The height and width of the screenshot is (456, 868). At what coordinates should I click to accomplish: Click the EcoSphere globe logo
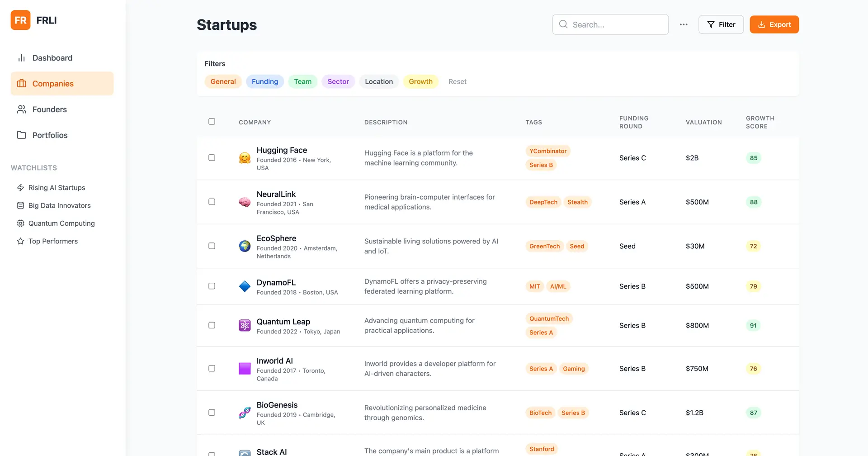pos(245,246)
